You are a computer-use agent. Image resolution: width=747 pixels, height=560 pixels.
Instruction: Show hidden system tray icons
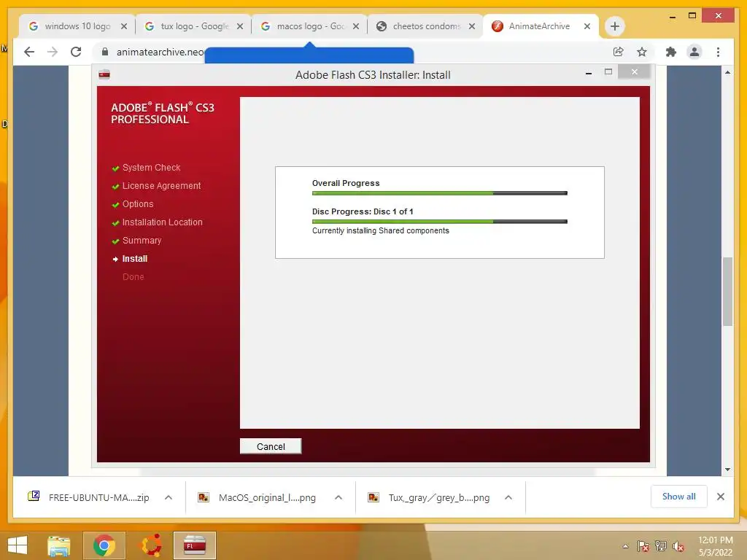pyautogui.click(x=625, y=546)
